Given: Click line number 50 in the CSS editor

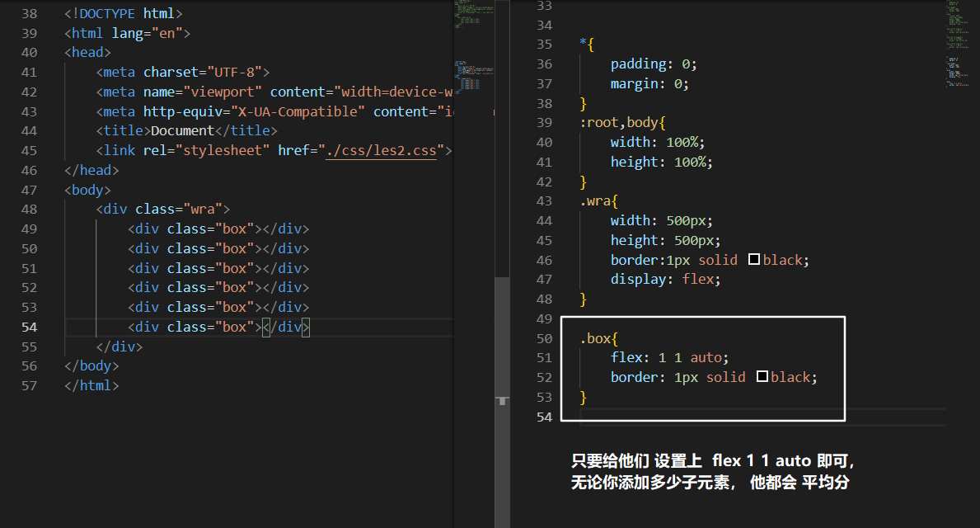Looking at the screenshot, I should (544, 338).
